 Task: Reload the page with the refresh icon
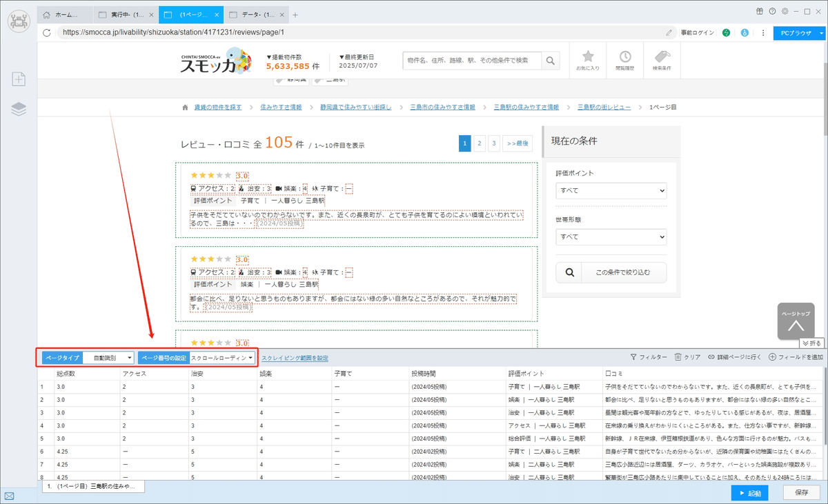(x=47, y=32)
